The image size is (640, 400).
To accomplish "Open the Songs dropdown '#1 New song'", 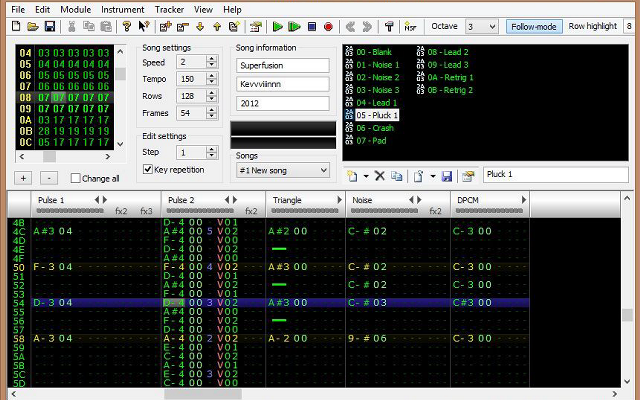I will (x=283, y=170).
